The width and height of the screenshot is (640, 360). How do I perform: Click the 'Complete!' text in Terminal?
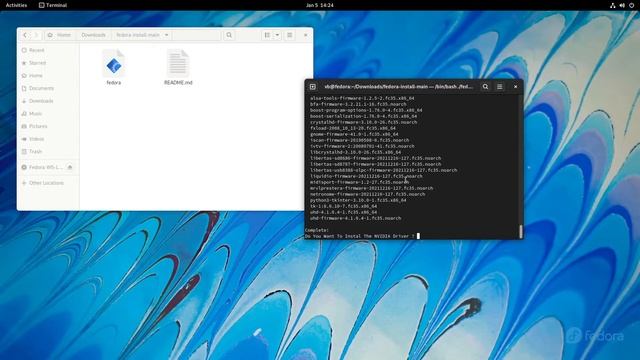[x=317, y=230]
